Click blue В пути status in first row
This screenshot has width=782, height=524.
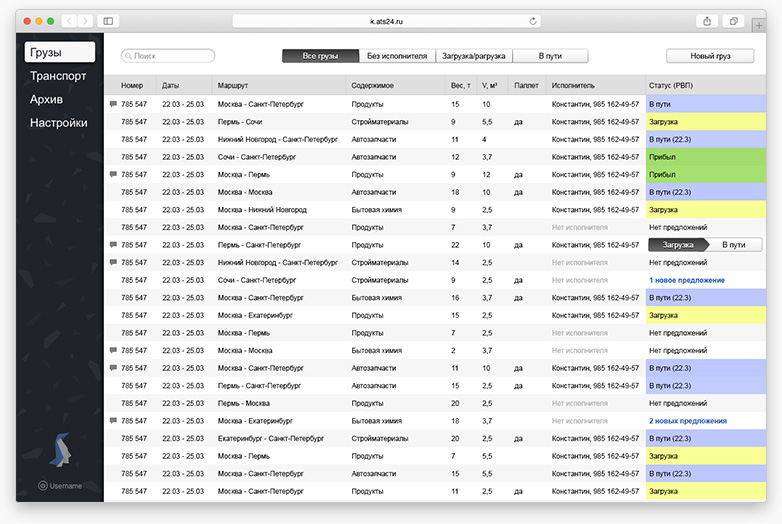(706, 104)
